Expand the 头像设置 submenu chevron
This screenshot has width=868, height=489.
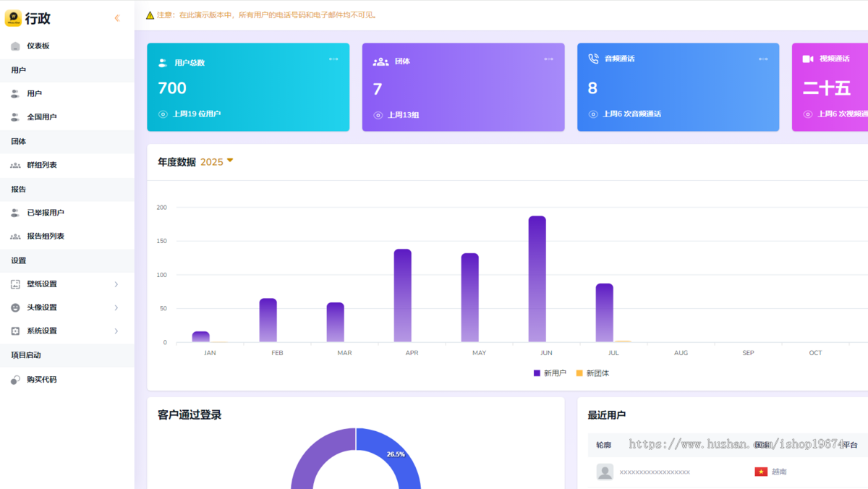point(116,307)
